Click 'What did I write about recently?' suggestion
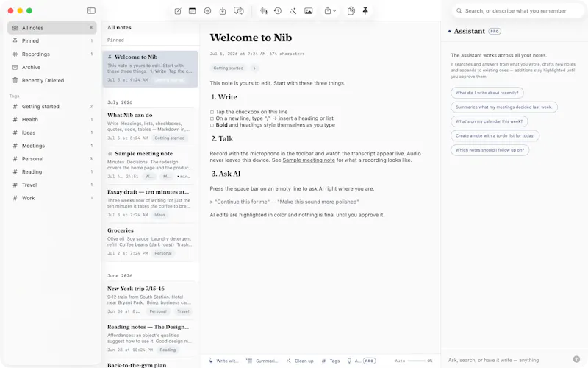 tap(487, 93)
